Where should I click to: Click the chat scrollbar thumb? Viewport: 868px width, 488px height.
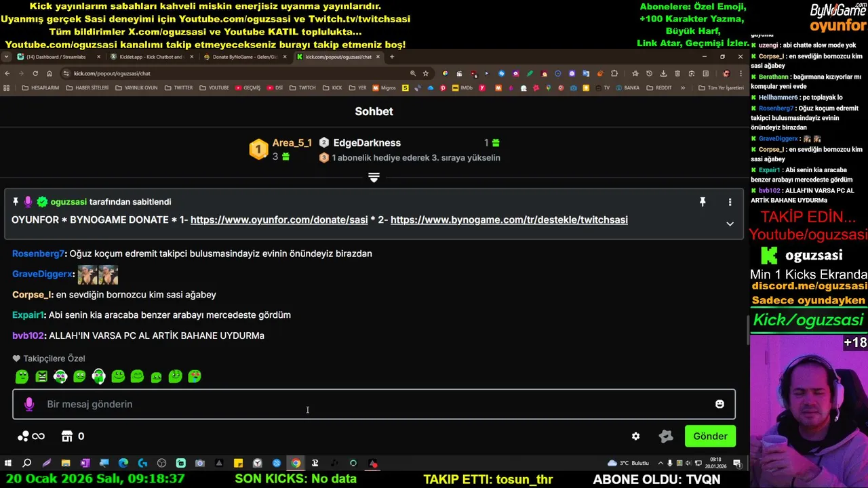click(x=748, y=331)
